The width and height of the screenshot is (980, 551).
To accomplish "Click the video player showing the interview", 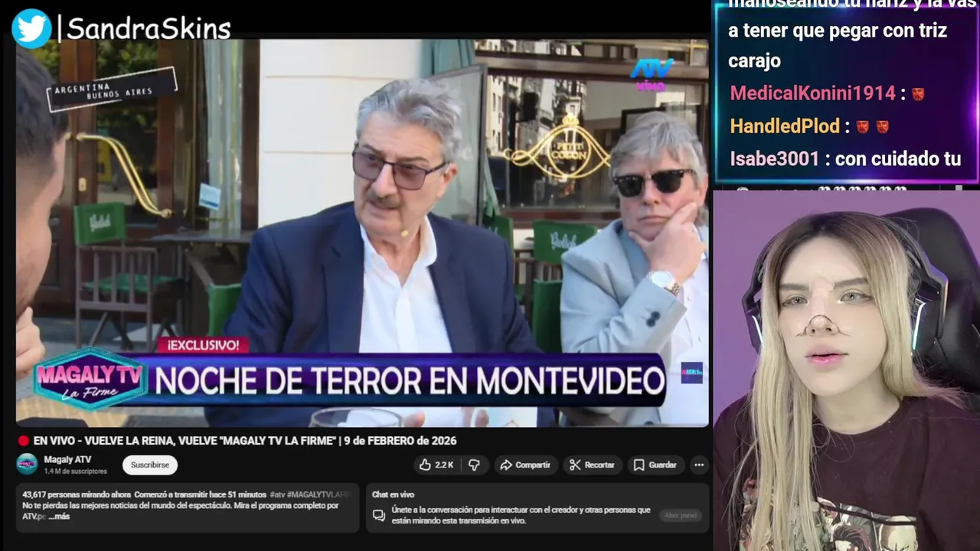I will coord(362,233).
